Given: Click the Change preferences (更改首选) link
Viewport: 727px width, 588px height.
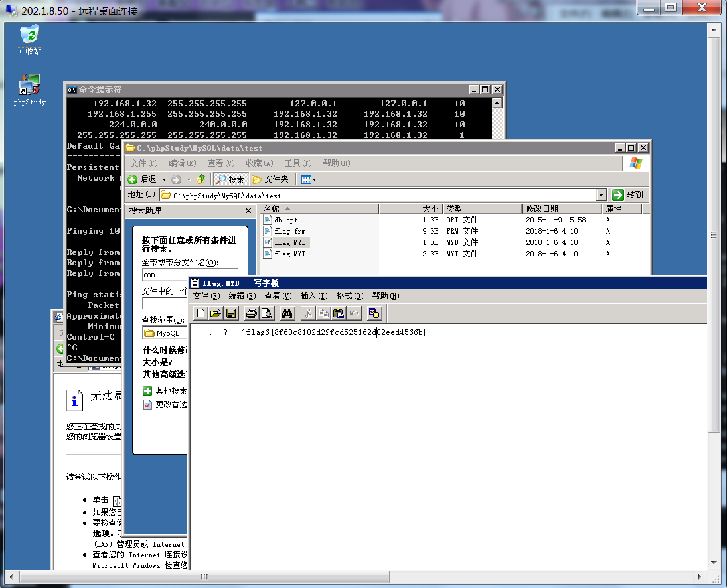Looking at the screenshot, I should tap(165, 405).
